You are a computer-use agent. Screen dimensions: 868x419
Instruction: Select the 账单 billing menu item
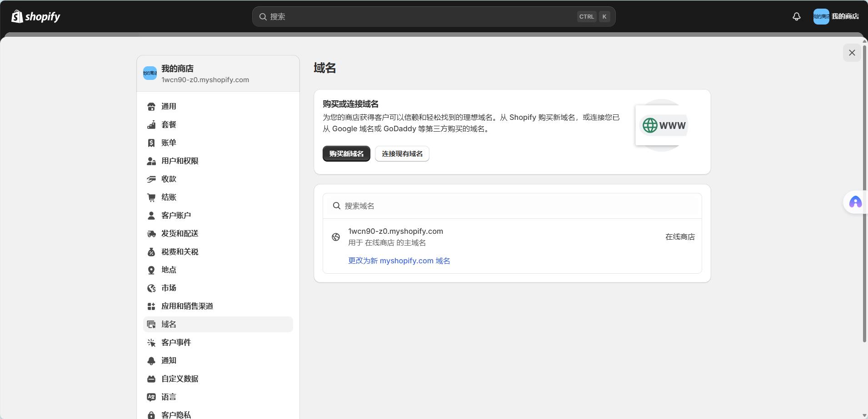pyautogui.click(x=169, y=143)
